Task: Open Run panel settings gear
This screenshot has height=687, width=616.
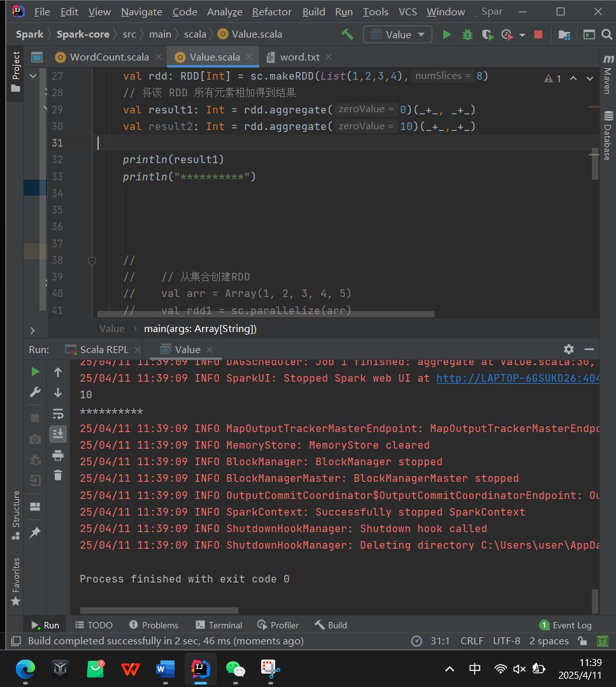Action: coord(569,349)
